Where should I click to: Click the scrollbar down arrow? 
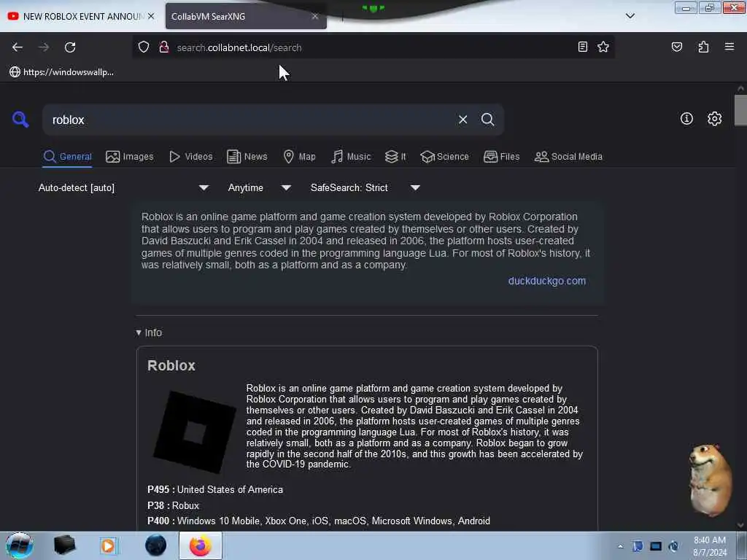(x=741, y=525)
